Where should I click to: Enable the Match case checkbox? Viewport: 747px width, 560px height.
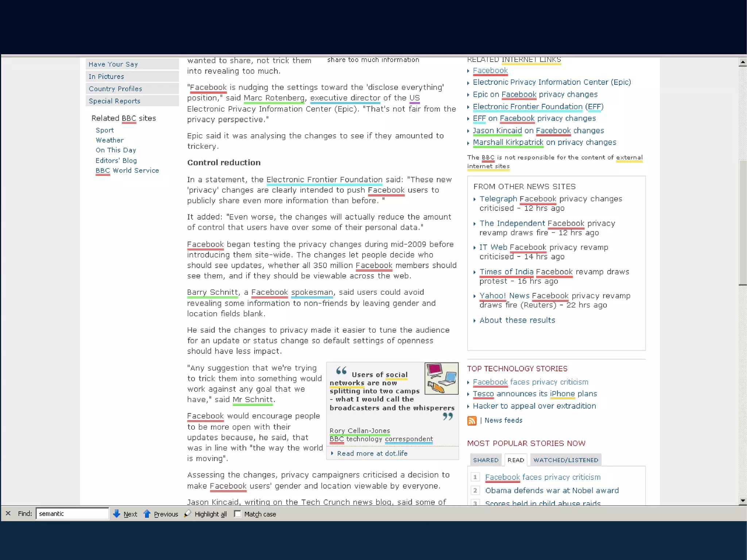coord(237,514)
